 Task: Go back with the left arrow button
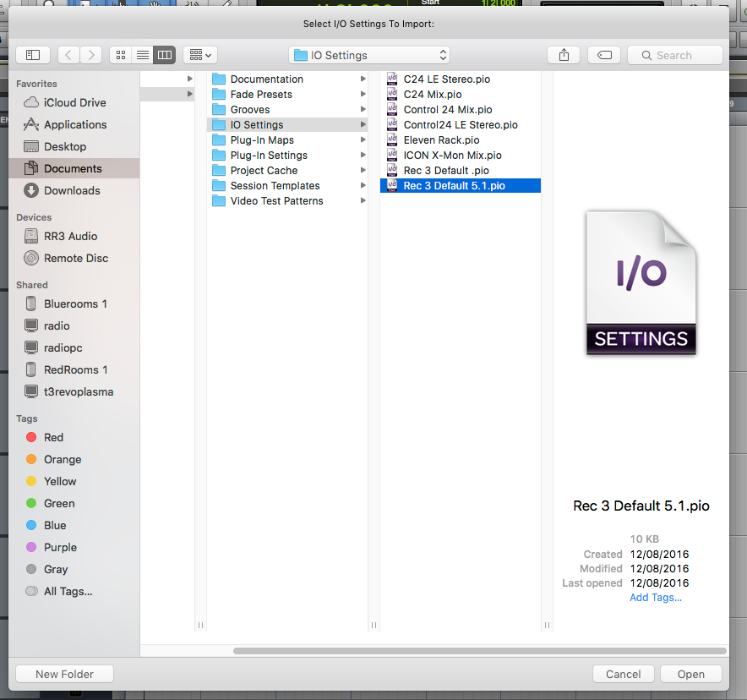68,55
